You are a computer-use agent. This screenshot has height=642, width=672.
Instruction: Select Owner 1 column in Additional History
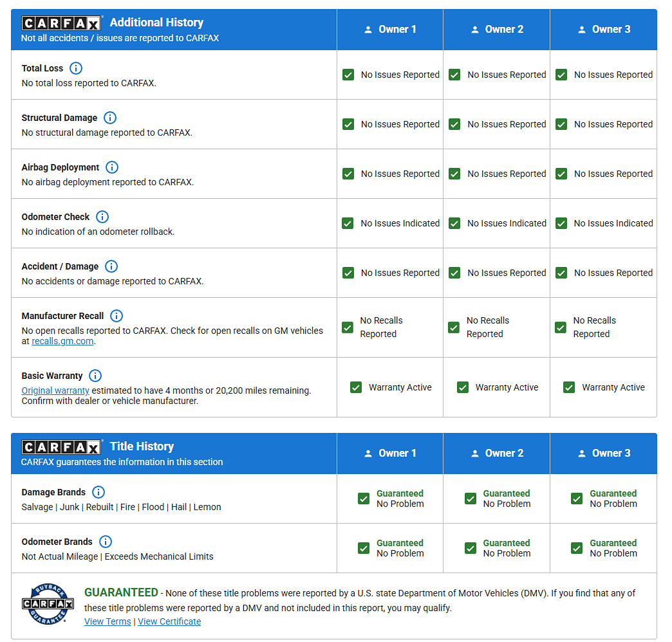coord(390,30)
